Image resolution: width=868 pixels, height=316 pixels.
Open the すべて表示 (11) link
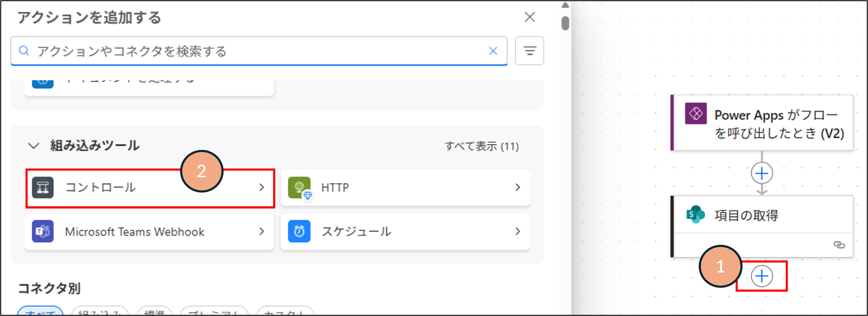(x=481, y=146)
